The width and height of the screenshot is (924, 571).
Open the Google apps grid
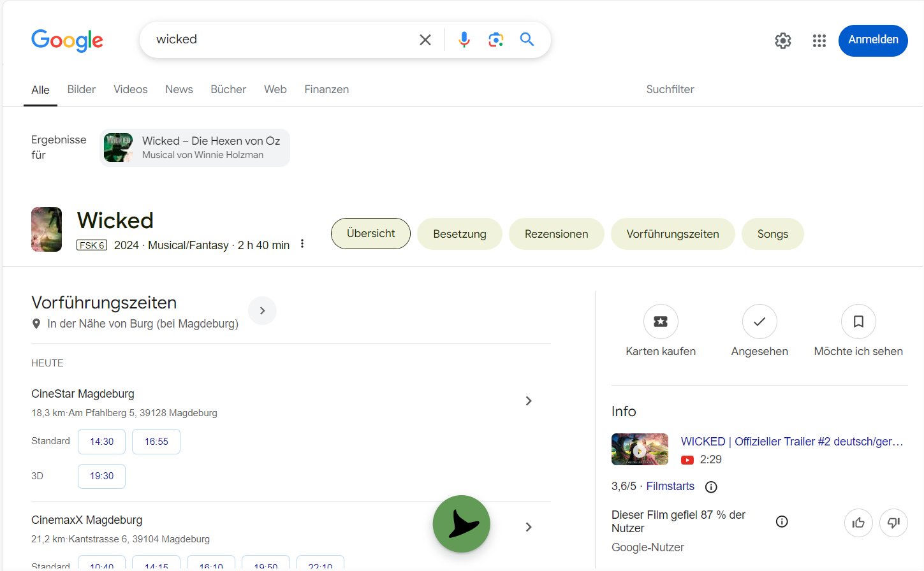pos(819,41)
